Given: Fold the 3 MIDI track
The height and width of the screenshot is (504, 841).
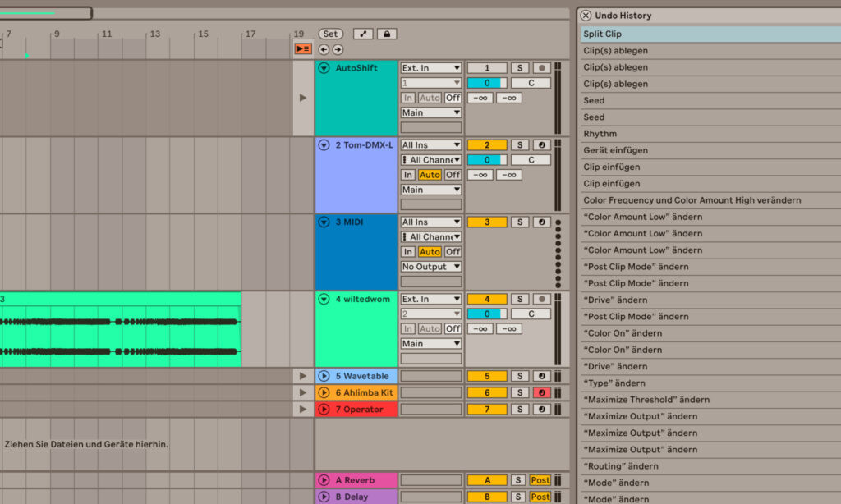Looking at the screenshot, I should (324, 222).
